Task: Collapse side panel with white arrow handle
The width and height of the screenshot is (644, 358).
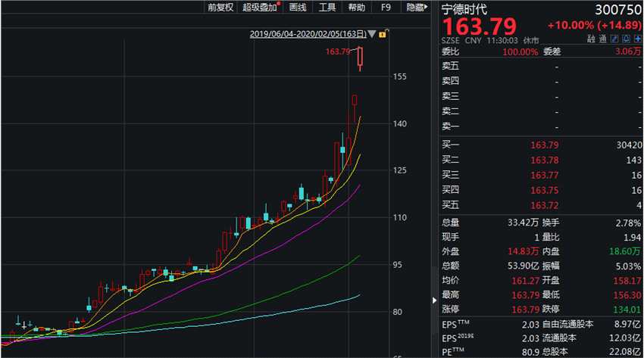Action: click(435, 300)
